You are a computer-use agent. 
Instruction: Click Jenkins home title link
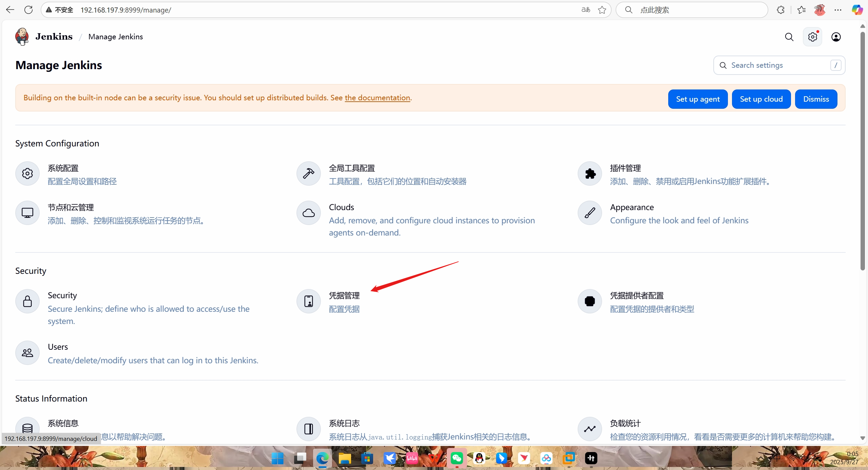click(x=54, y=37)
